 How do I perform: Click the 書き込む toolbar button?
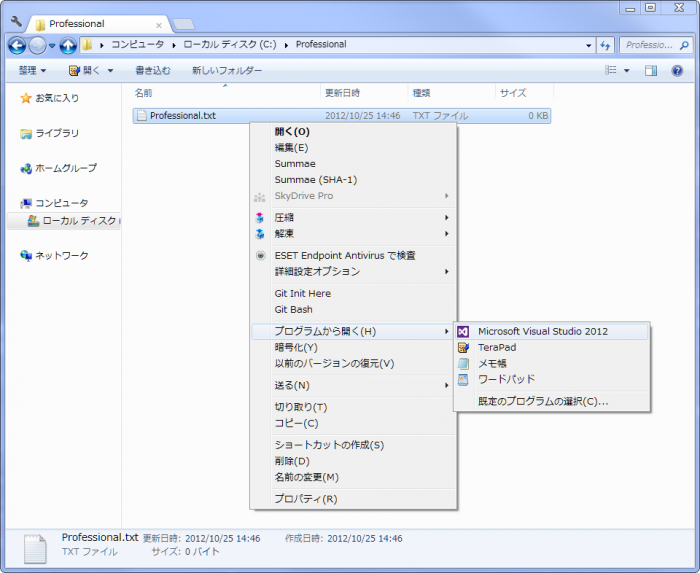pos(153,71)
